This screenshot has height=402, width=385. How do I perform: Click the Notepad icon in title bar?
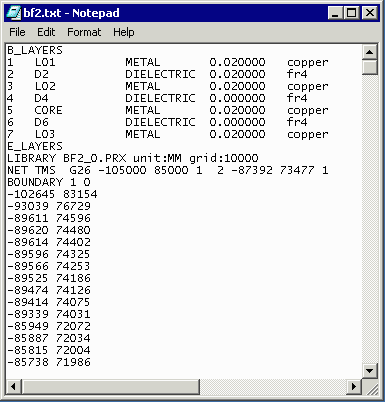point(14,13)
